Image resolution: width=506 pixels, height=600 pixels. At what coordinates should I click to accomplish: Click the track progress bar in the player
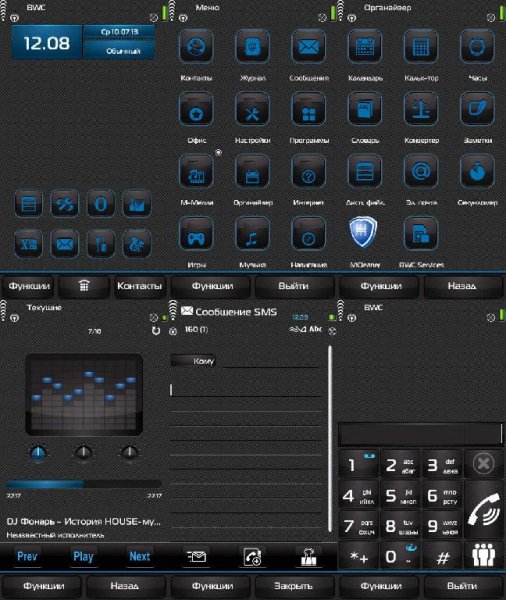[83, 484]
